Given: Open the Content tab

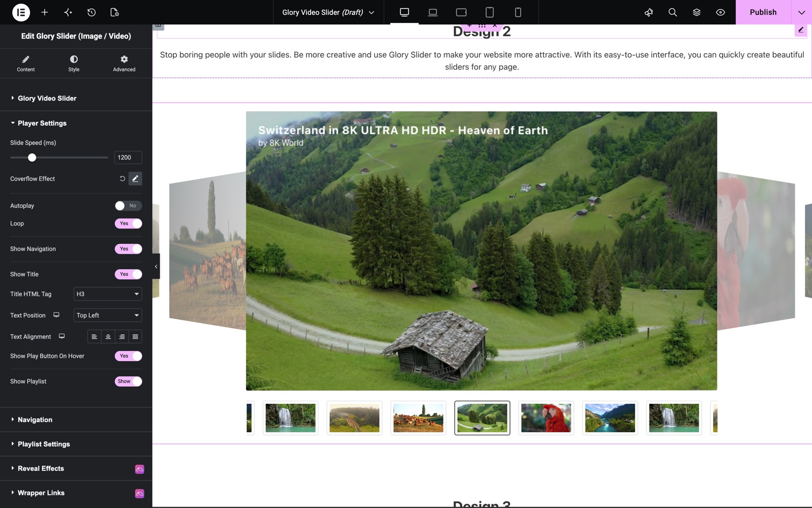Looking at the screenshot, I should pos(26,63).
